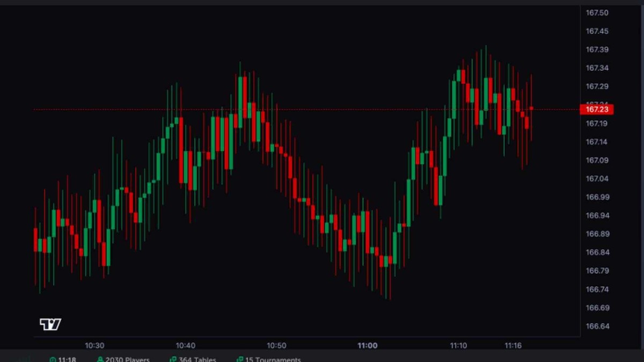Click the 167.14 price axis label
The width and height of the screenshot is (644, 362).
(x=597, y=142)
